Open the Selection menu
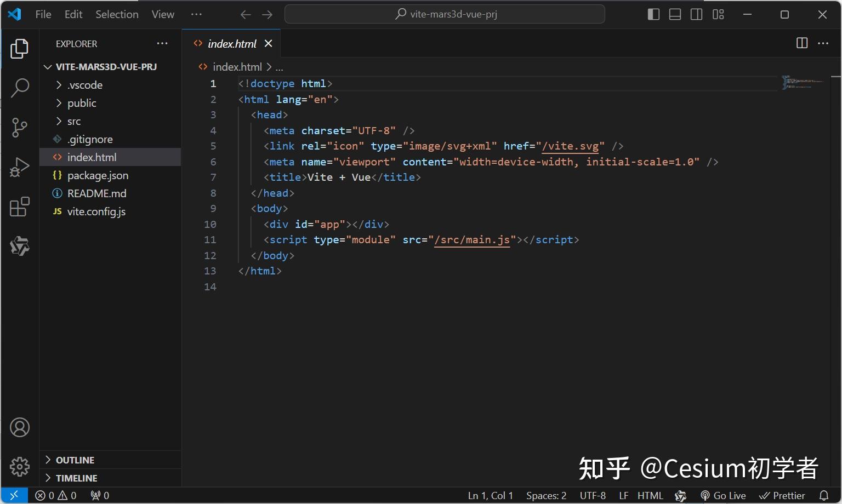Screen dimensions: 842x504 [117, 14]
